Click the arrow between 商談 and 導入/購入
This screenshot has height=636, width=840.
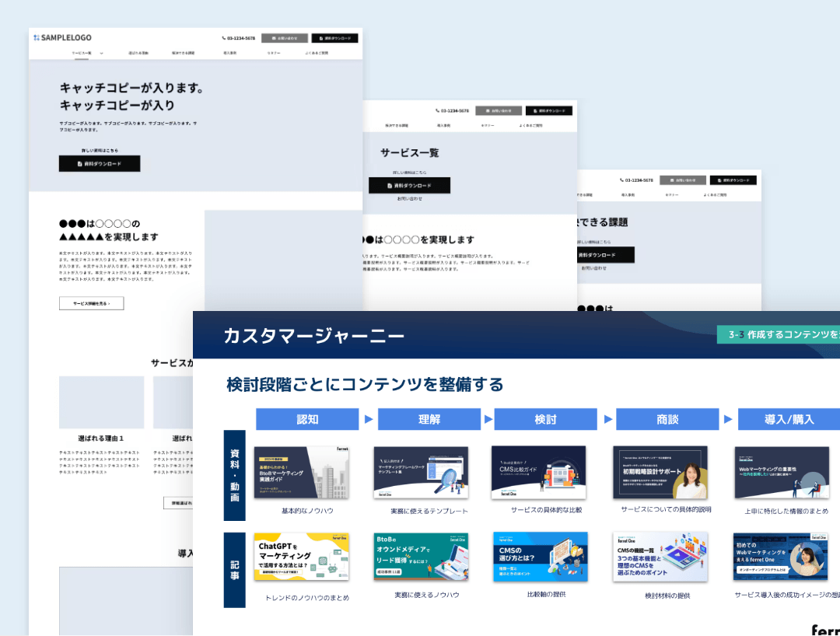coord(728,419)
